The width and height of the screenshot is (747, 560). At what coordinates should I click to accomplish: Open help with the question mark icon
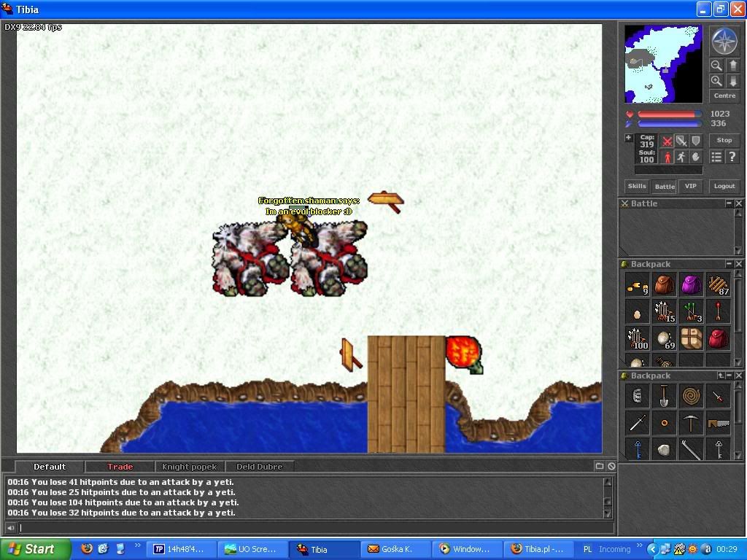[x=732, y=157]
